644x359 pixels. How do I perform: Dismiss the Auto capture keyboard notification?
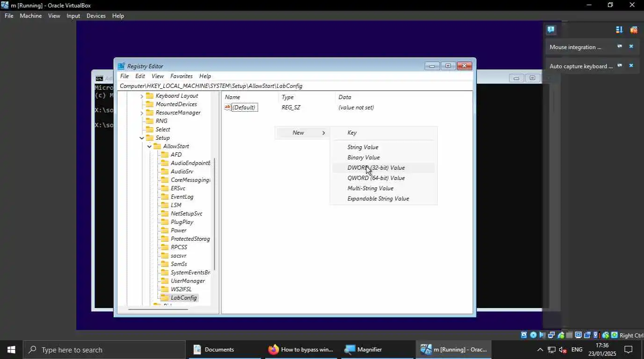[631, 66]
